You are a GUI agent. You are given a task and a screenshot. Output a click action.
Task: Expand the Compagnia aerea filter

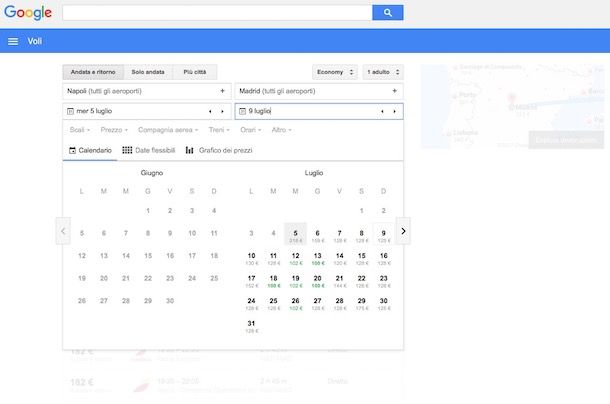168,130
